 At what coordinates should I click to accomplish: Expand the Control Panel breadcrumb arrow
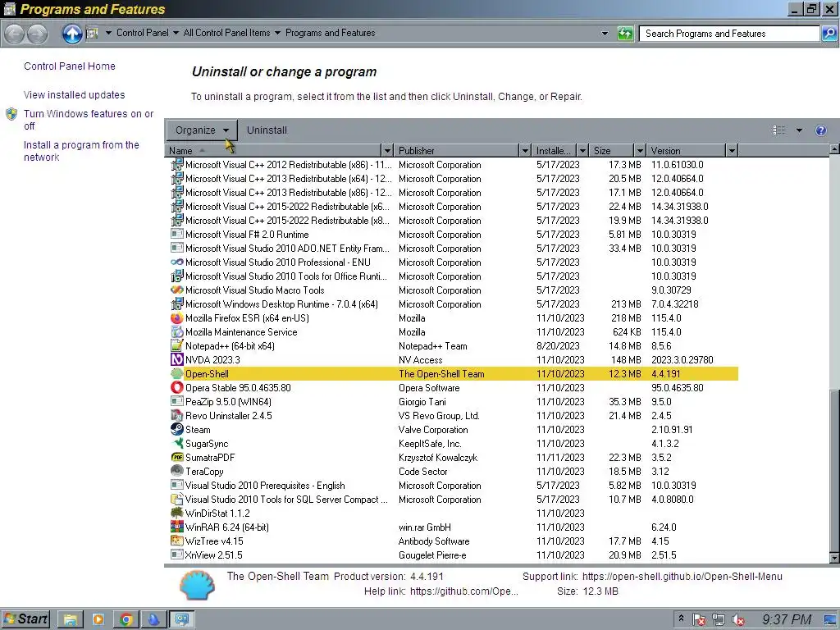click(176, 33)
